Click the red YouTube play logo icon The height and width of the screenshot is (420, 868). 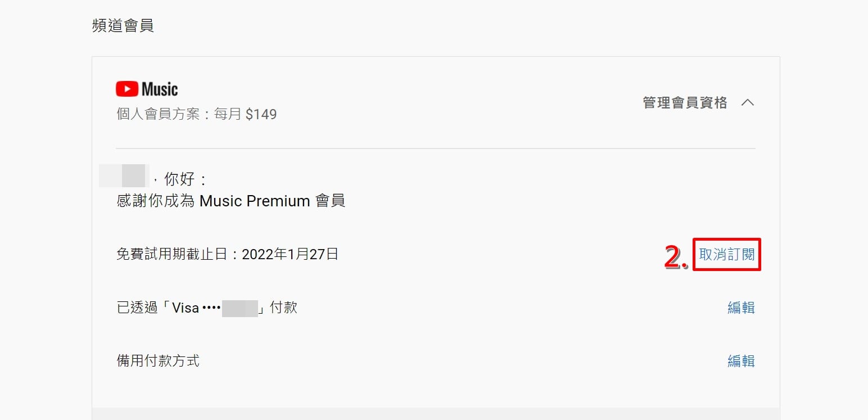click(x=127, y=89)
